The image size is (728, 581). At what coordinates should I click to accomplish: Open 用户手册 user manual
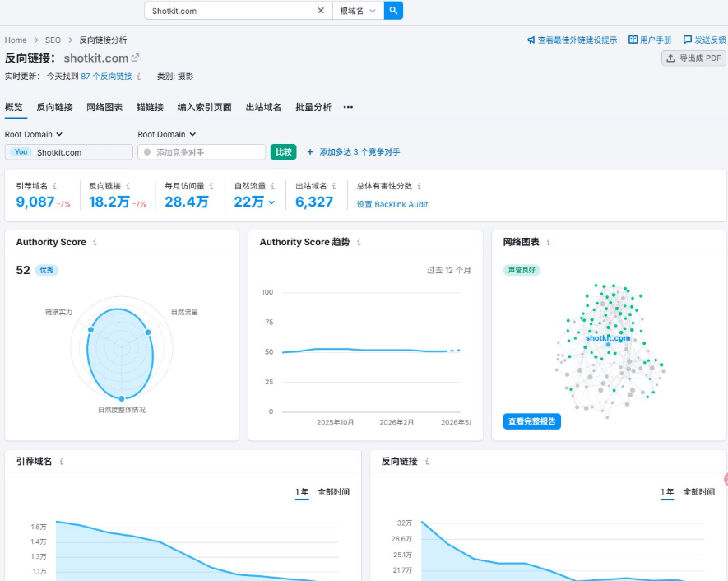(656, 40)
